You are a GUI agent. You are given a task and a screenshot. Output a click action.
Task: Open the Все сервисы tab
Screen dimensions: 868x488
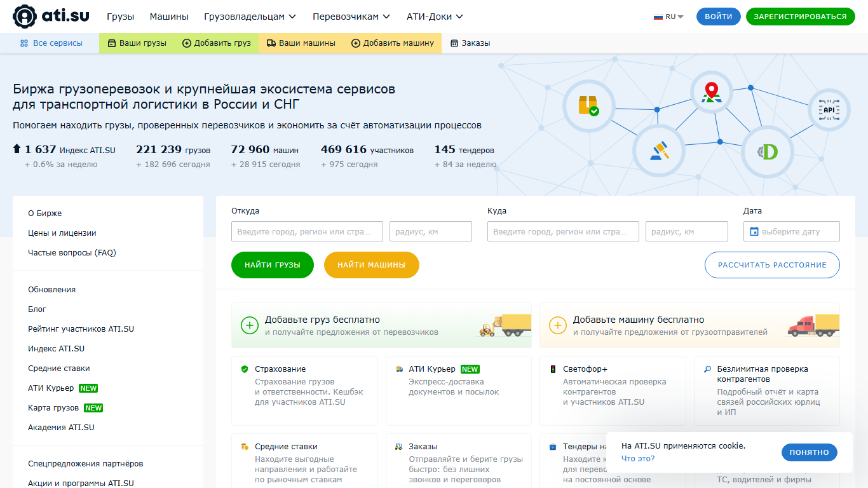click(x=51, y=43)
